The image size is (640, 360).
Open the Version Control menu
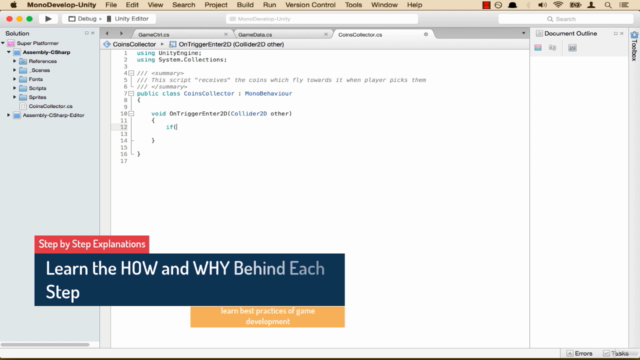point(310,5)
